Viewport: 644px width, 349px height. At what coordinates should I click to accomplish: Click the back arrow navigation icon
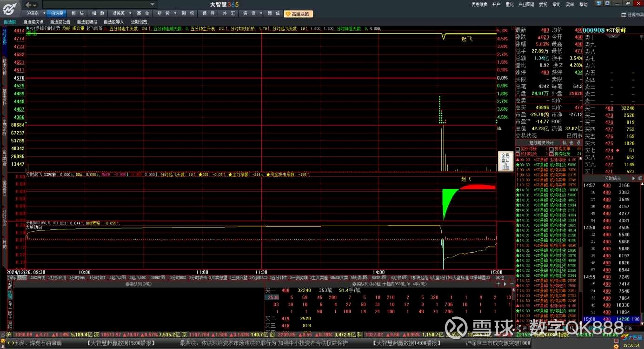pyautogui.click(x=28, y=4)
